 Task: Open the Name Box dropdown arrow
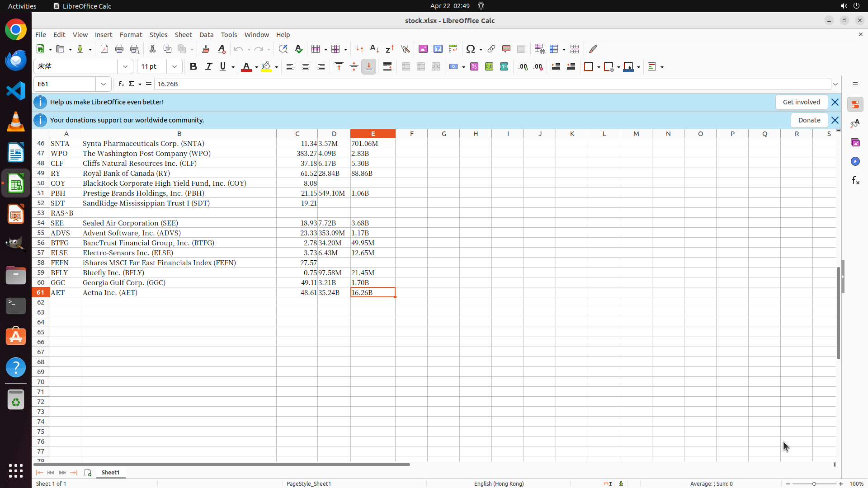coord(104,84)
